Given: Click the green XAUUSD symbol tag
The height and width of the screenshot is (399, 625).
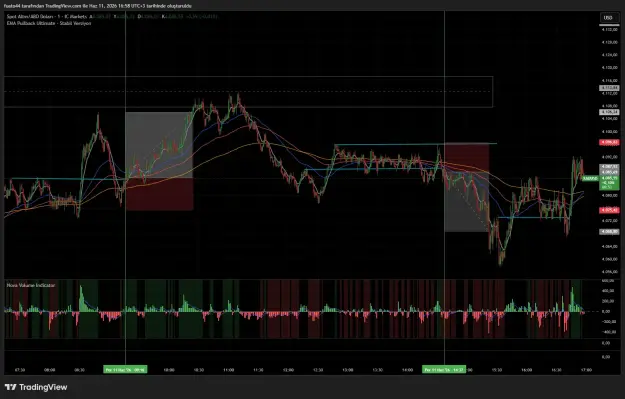Looking at the screenshot, I should tap(590, 179).
